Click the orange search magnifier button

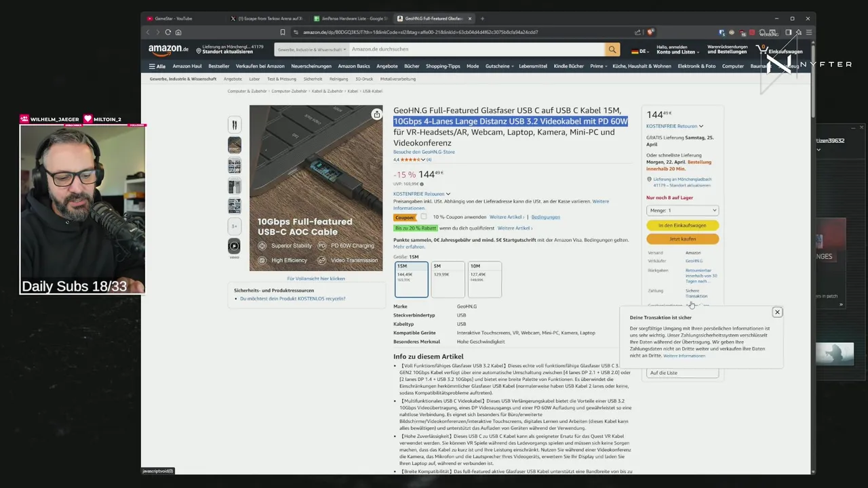pos(612,49)
